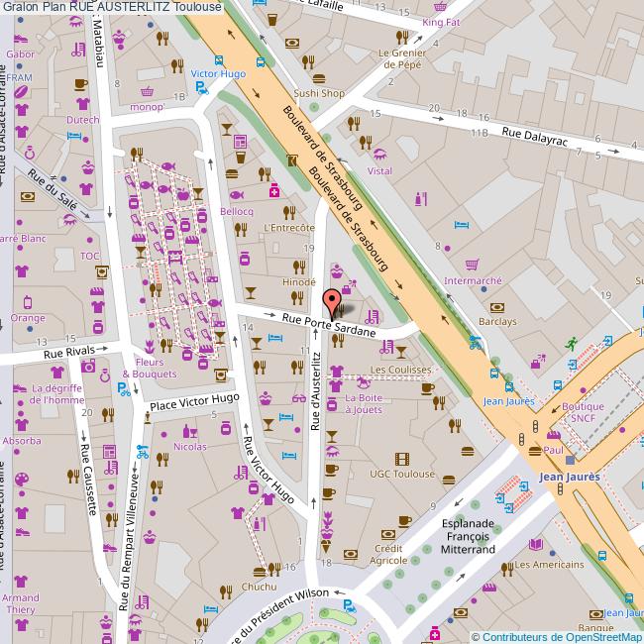Viewport: 644px width, 644px height.
Task: Select the Sushi Shop fast food icon
Action: 318,78
